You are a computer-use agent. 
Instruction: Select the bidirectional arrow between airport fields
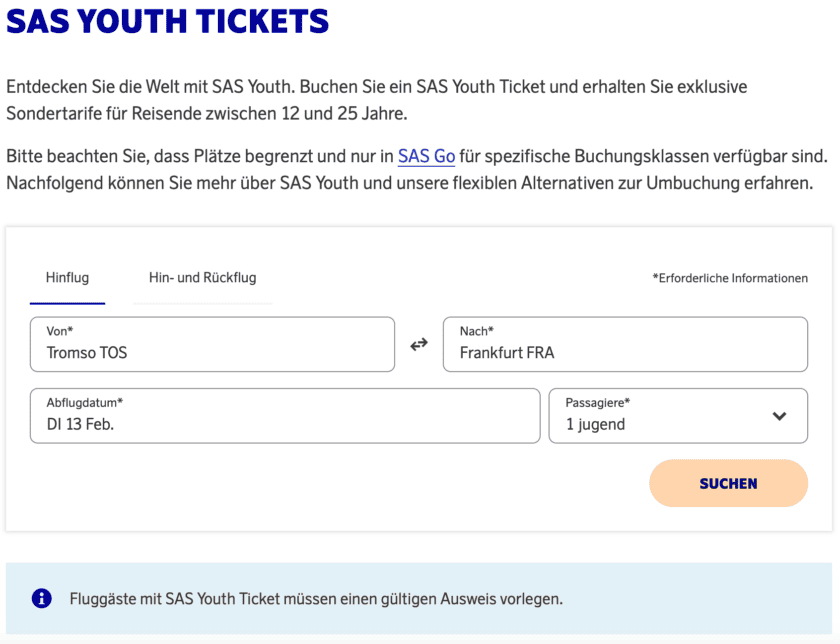(419, 344)
